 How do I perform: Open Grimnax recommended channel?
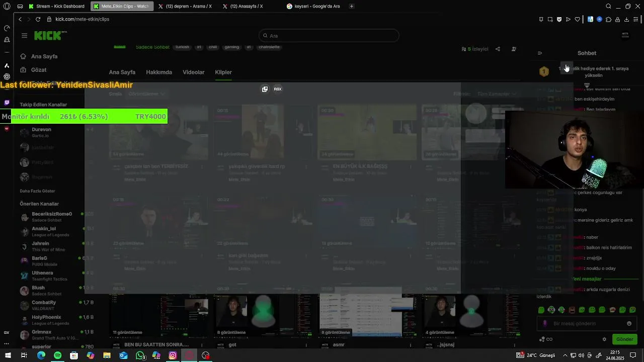click(56, 334)
